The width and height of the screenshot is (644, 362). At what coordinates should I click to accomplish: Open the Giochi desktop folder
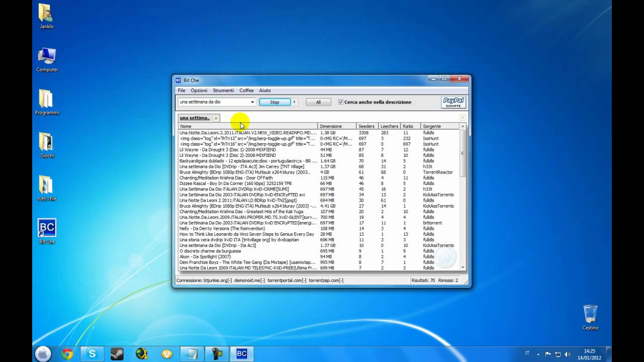[x=46, y=145]
